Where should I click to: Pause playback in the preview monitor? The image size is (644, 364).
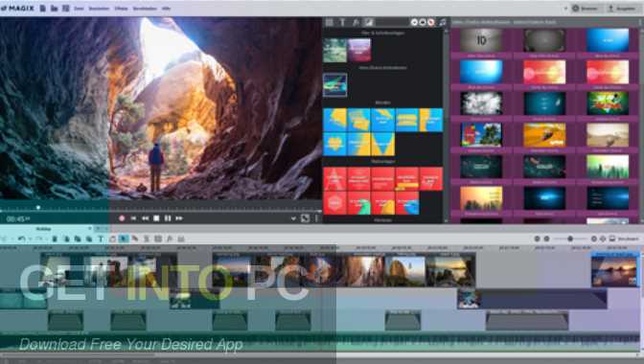(168, 218)
